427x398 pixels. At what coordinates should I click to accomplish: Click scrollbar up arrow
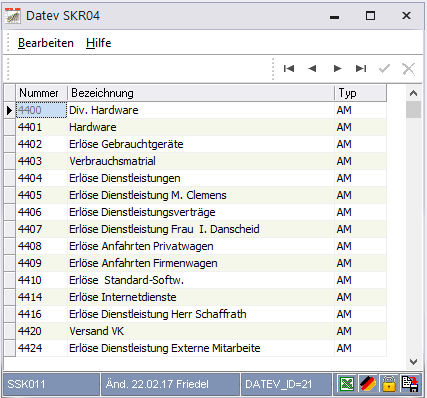[x=413, y=93]
